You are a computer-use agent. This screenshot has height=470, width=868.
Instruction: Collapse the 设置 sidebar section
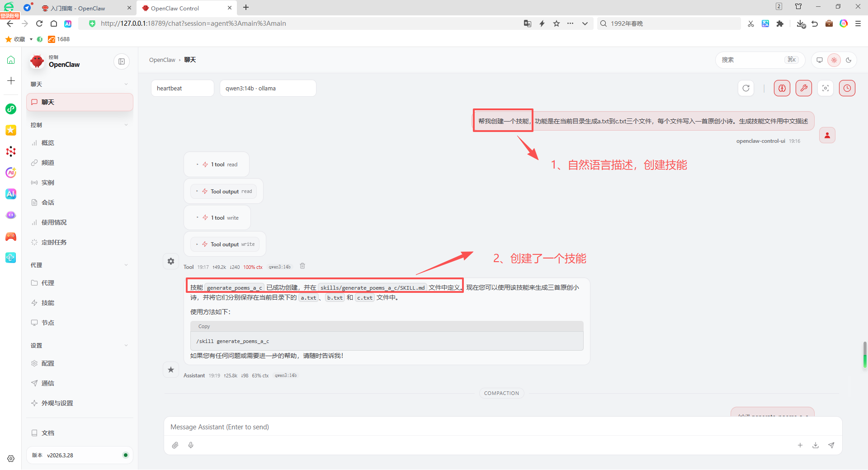point(126,345)
